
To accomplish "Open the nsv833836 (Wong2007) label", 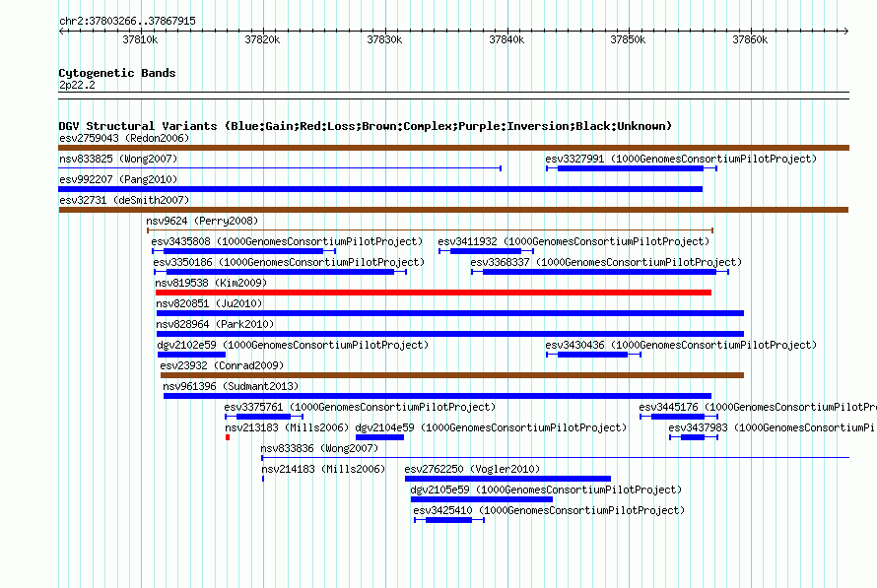I will (319, 448).
